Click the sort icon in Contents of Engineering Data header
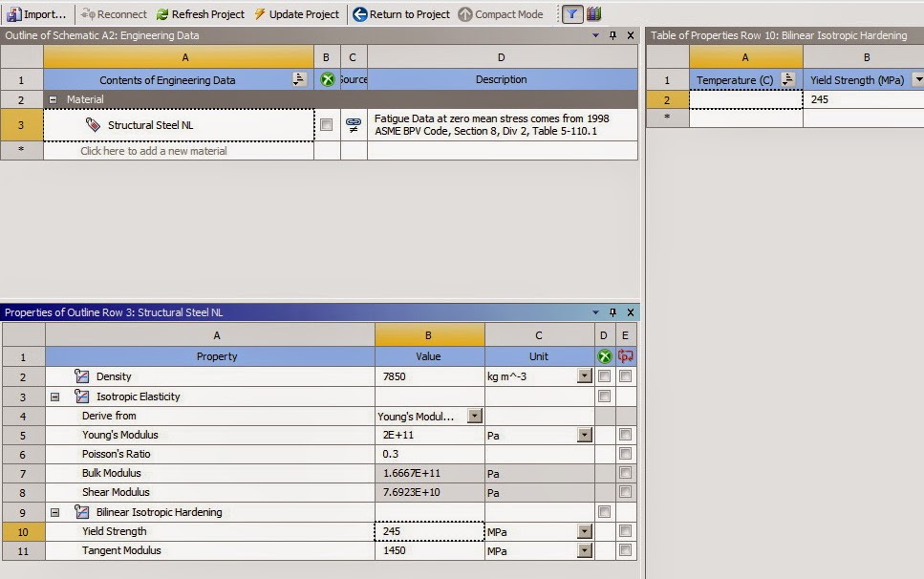 [x=299, y=79]
